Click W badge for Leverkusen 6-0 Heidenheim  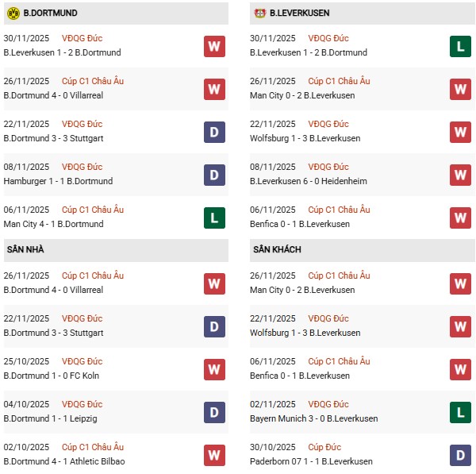(460, 175)
